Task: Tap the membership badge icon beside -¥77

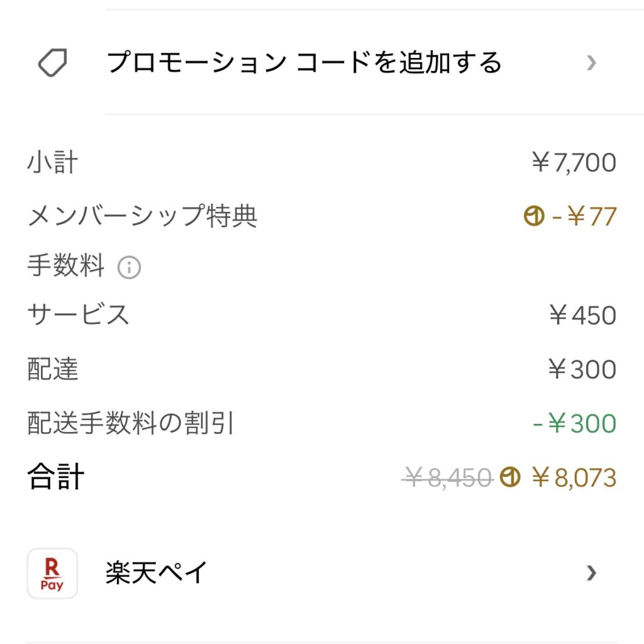Action: coord(534,217)
